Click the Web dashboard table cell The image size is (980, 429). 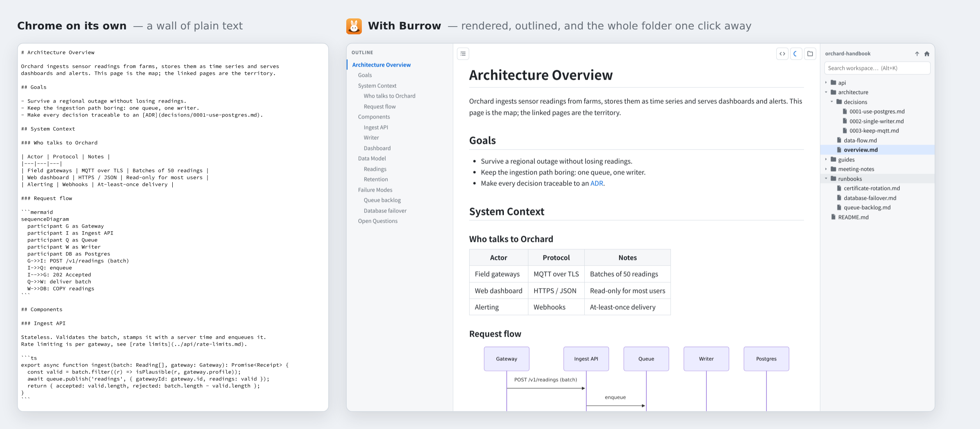[499, 291]
